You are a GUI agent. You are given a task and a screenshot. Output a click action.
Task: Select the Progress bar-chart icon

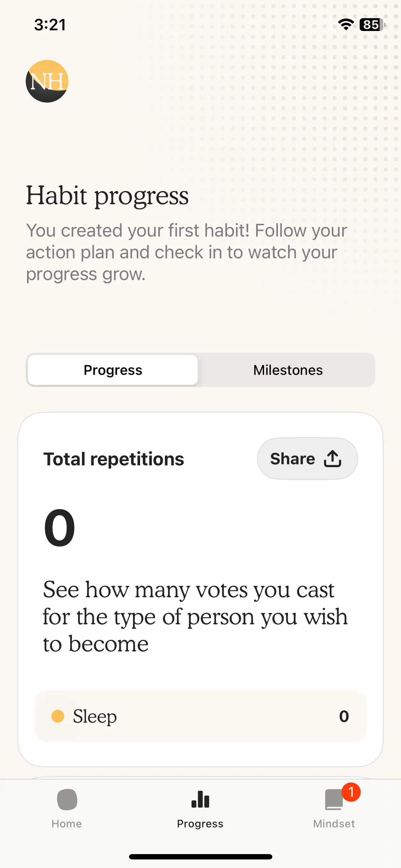[200, 799]
